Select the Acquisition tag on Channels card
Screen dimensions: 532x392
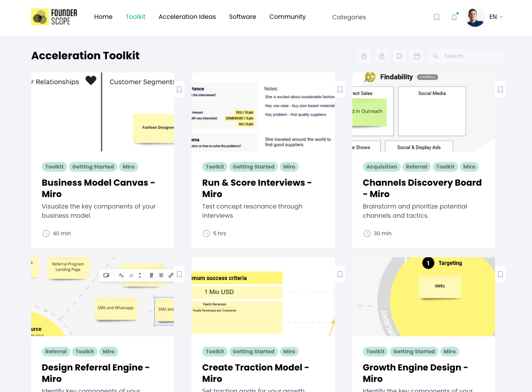tap(381, 167)
